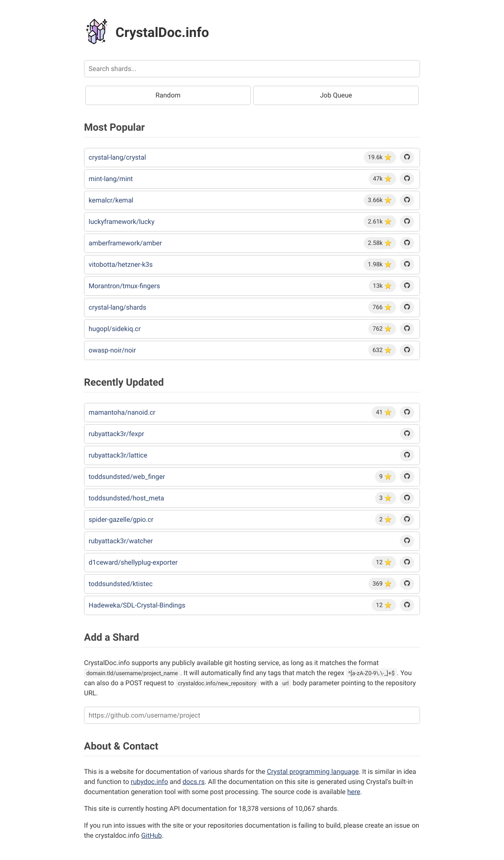Click the Random button
Image resolution: width=504 pixels, height=860 pixels.
[x=168, y=95]
